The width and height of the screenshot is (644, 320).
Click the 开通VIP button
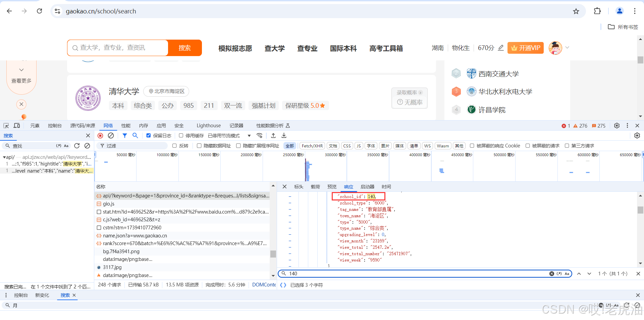coord(526,48)
